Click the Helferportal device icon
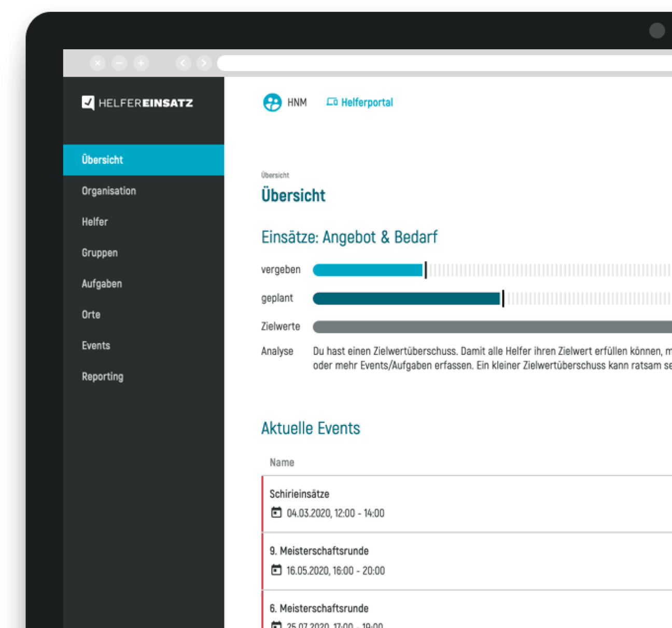Viewport: 672px width, 628px height. pyautogui.click(x=332, y=102)
